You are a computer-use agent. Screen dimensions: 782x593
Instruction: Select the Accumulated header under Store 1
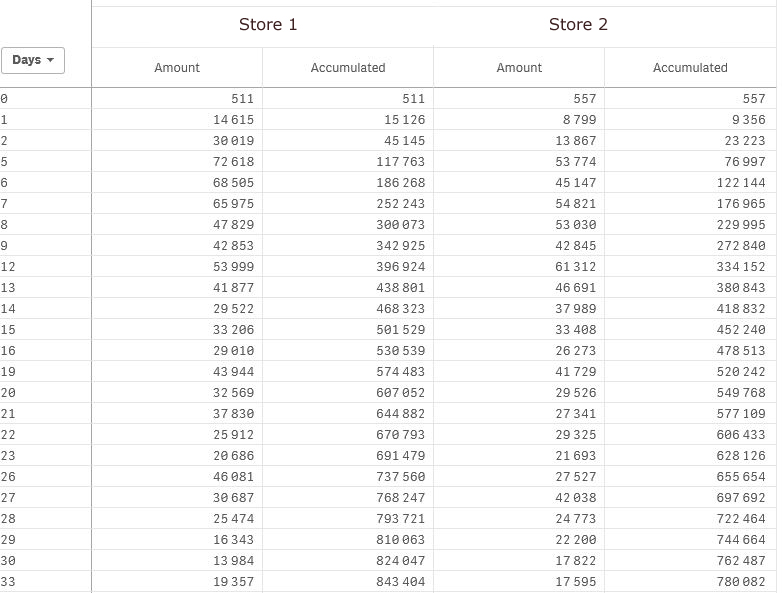[x=348, y=68]
